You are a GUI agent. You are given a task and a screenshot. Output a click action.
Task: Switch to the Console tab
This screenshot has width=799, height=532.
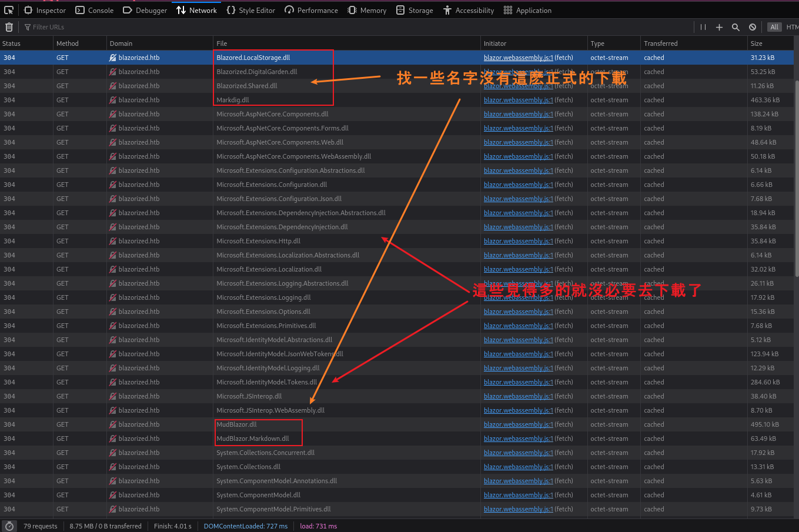[95, 10]
